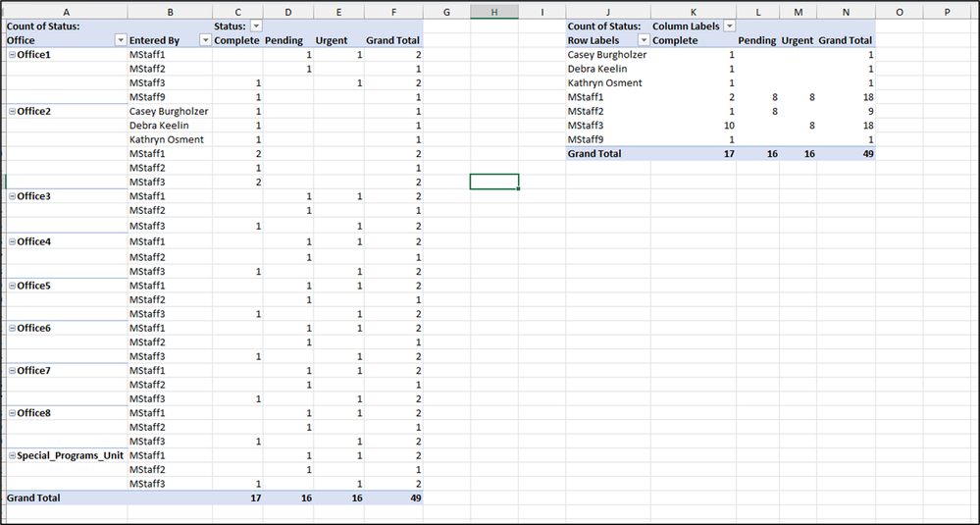
Task: Click the 'Grand Total' header in column N
Action: pos(846,40)
